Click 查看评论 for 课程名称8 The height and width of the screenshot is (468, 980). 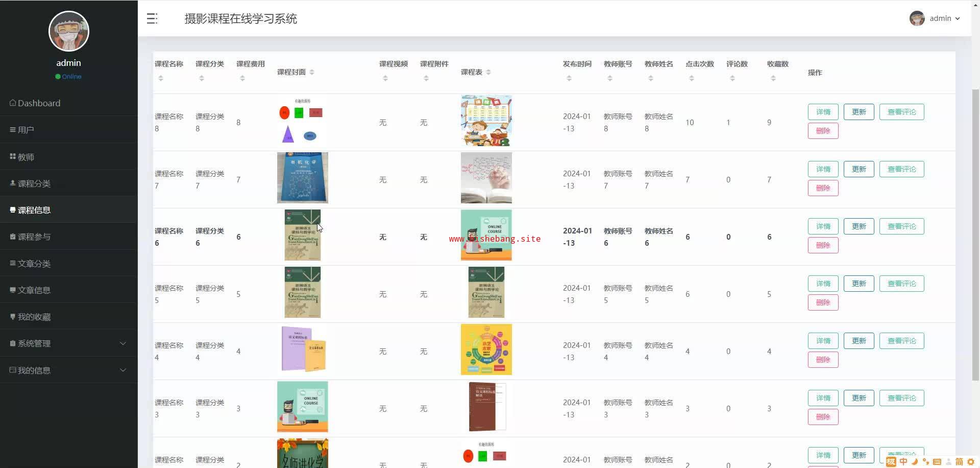[901, 112]
